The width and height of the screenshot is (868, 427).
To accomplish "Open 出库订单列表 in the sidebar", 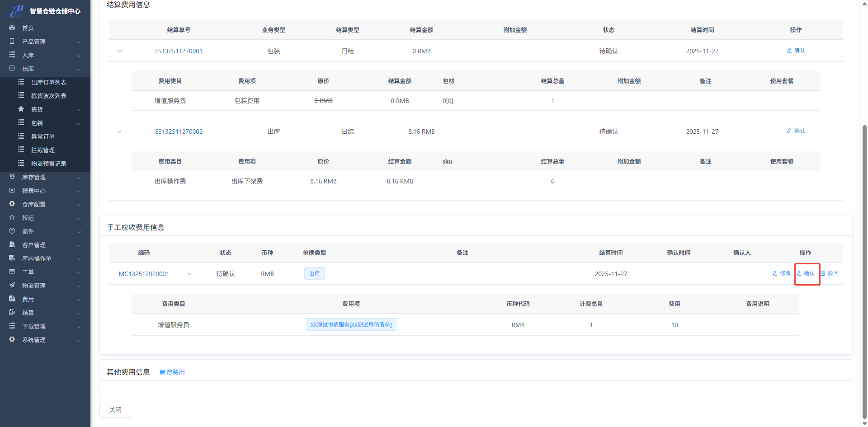I will (x=48, y=82).
